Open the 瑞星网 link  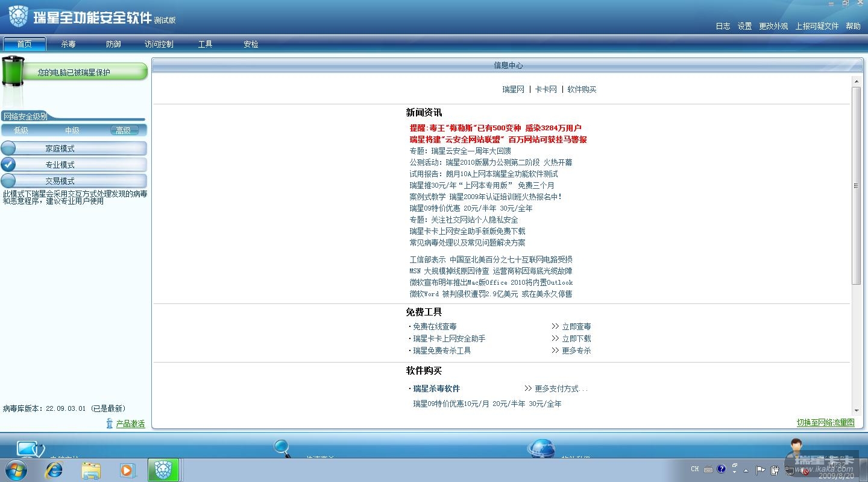pos(514,89)
